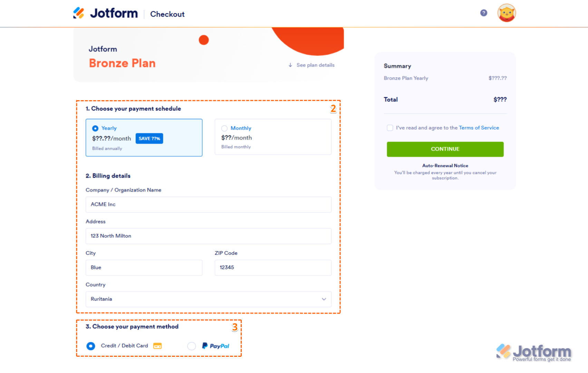Click the ZIP Code input field
Viewport: 588px width, 373px height.
pos(273,268)
